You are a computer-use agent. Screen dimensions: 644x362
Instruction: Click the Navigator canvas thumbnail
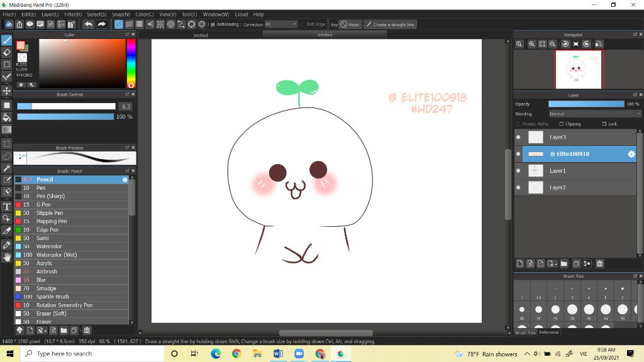(579, 69)
